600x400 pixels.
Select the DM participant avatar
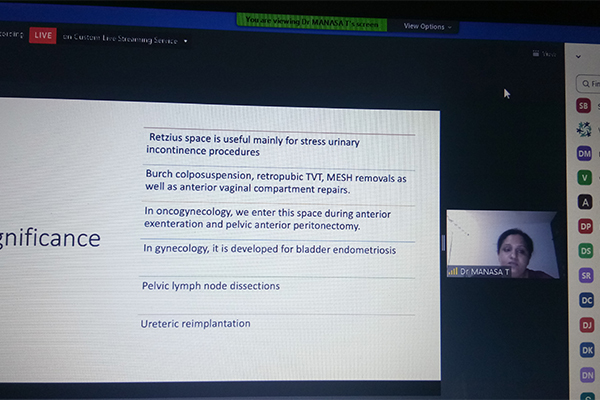[x=585, y=153]
